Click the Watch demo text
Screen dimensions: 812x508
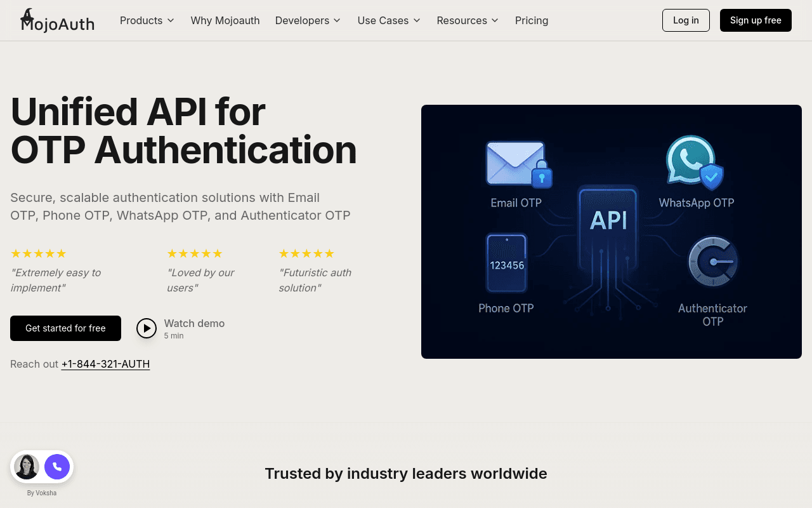194,323
